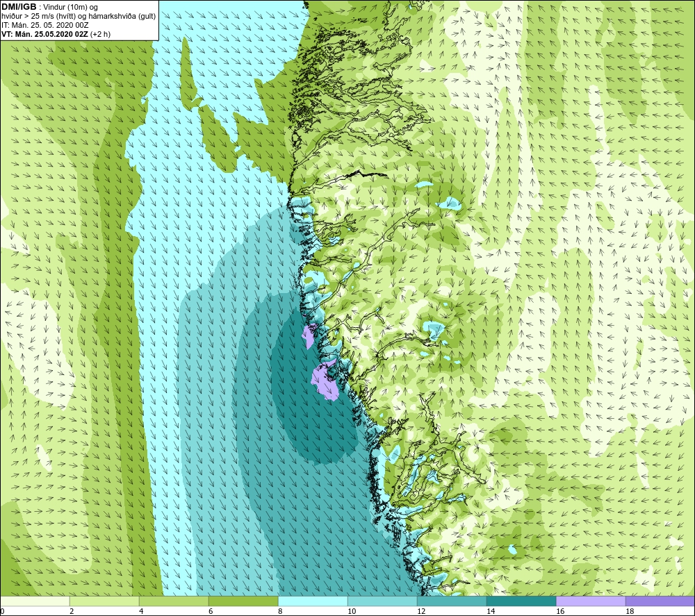Click the 6–8 m/s olive green legend swatch
Image resolution: width=695 pixels, height=616 pixels.
click(243, 601)
